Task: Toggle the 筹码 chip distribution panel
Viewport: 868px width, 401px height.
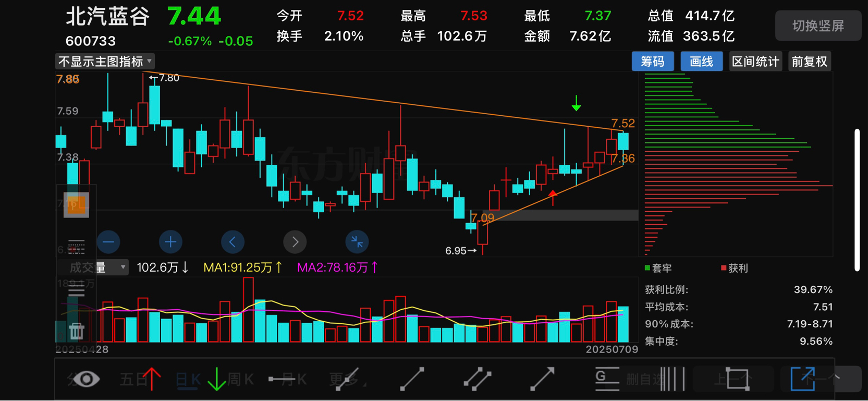Action: [x=653, y=62]
